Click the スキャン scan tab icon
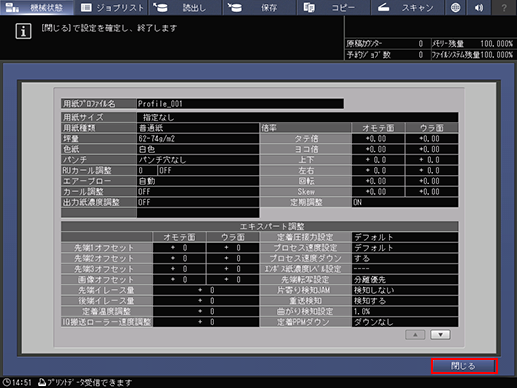517x388 pixels. click(384, 7)
